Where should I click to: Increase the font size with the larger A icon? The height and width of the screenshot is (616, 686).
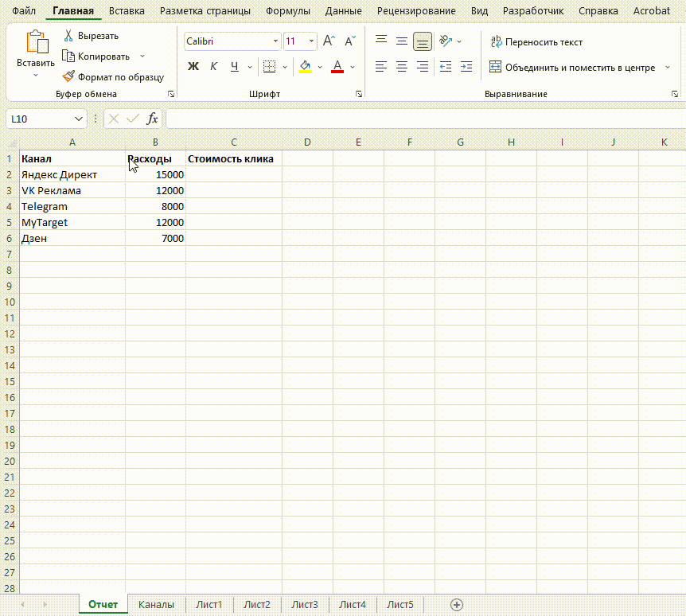point(329,41)
